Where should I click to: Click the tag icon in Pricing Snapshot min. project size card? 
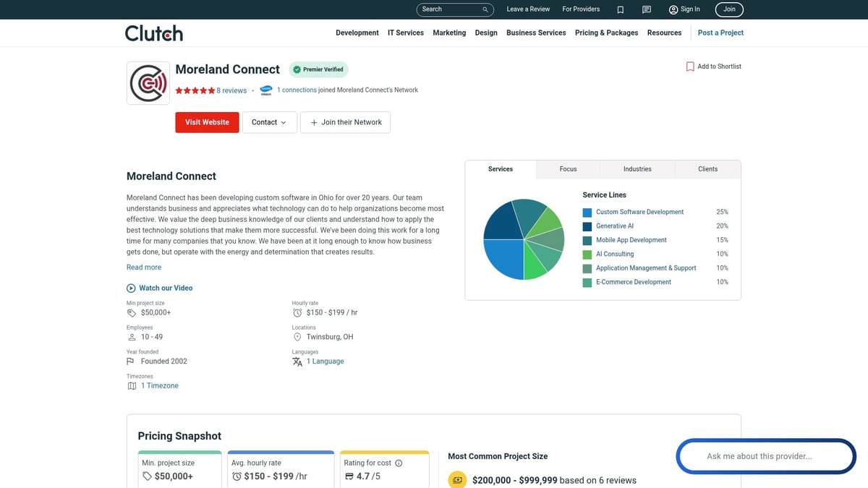(147, 476)
